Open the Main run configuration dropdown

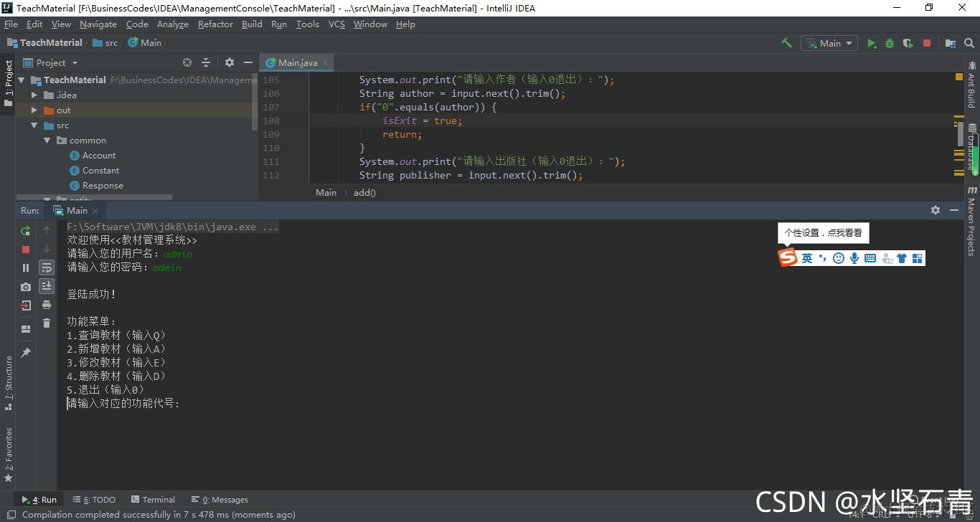click(x=829, y=43)
